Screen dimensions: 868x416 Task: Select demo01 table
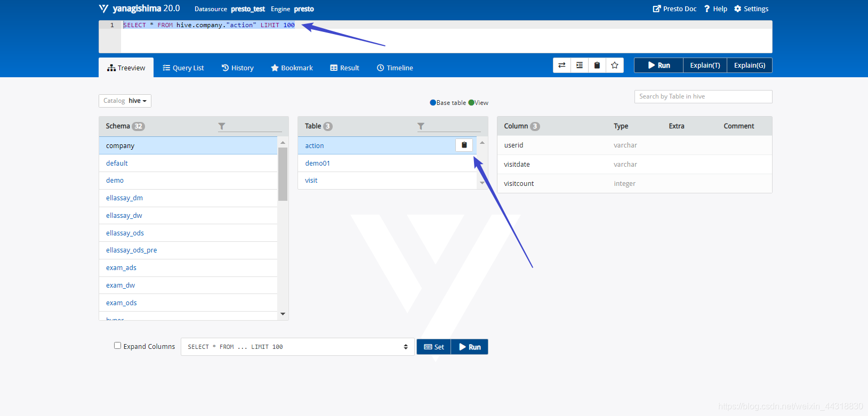click(x=387, y=163)
